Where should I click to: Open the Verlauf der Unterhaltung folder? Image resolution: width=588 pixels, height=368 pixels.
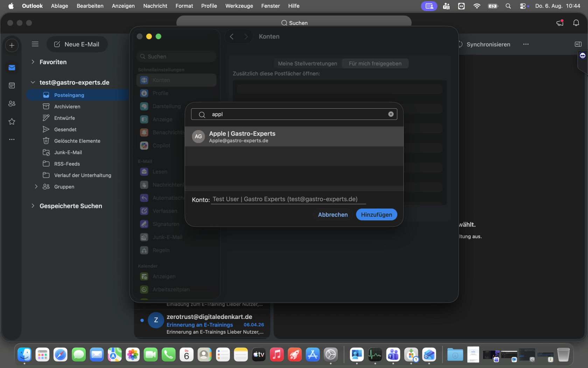click(x=78, y=175)
